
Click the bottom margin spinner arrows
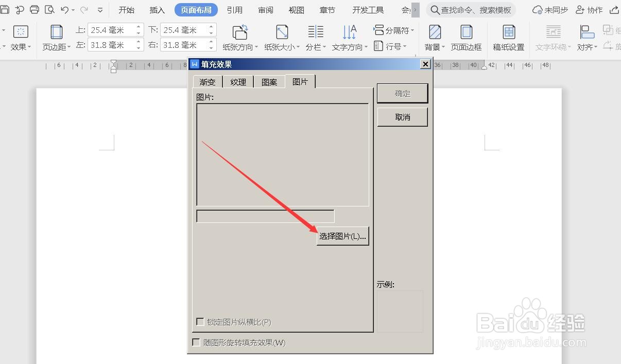(211, 30)
